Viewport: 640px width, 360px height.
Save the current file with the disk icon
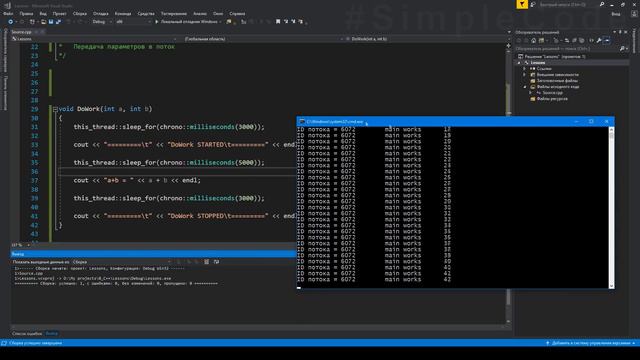tap(51, 22)
